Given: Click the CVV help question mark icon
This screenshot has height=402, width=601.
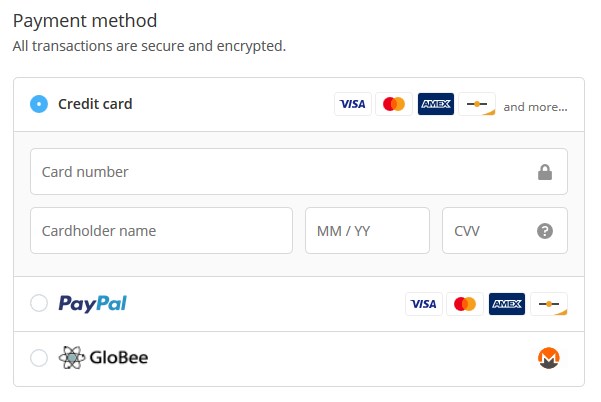Looking at the screenshot, I should click(545, 231).
